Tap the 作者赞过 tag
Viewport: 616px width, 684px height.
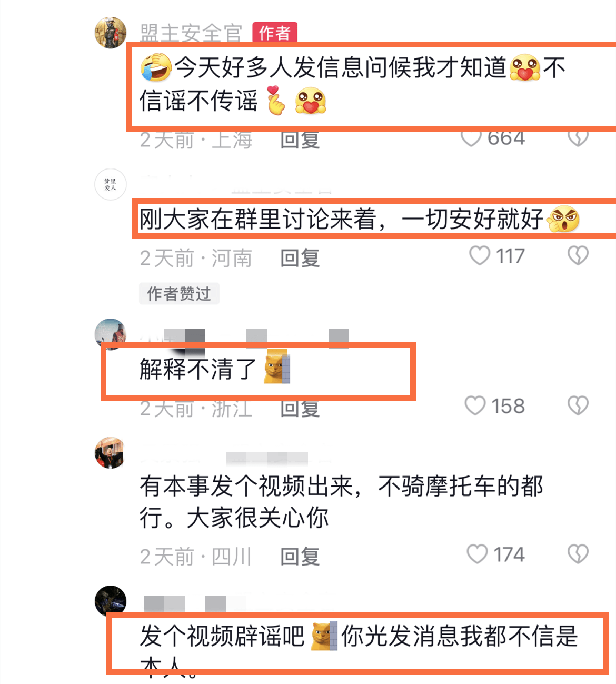click(179, 293)
